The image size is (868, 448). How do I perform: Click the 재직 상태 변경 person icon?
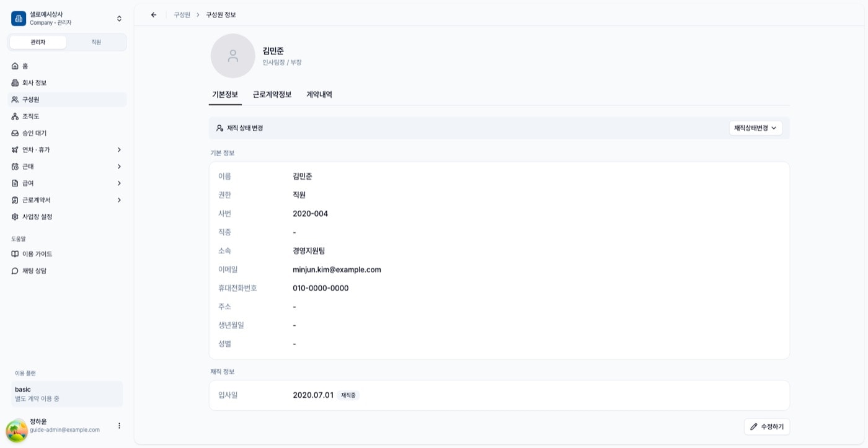point(219,128)
